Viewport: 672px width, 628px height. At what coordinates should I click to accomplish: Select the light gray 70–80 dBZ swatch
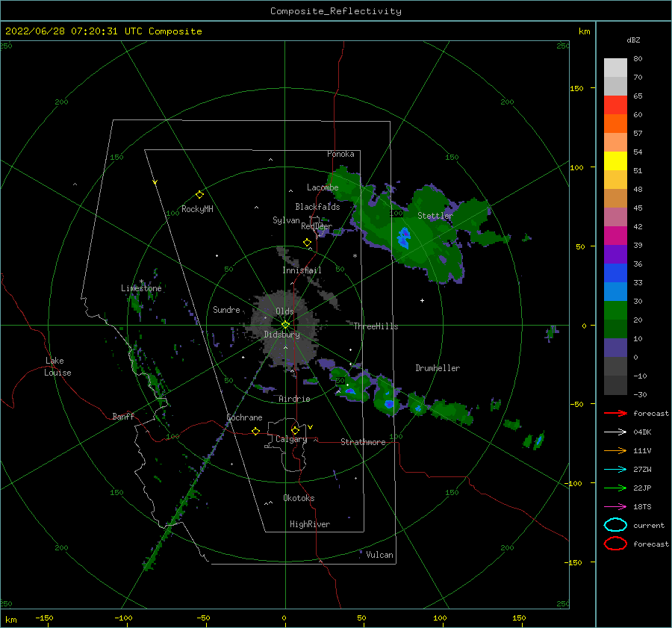click(x=615, y=68)
